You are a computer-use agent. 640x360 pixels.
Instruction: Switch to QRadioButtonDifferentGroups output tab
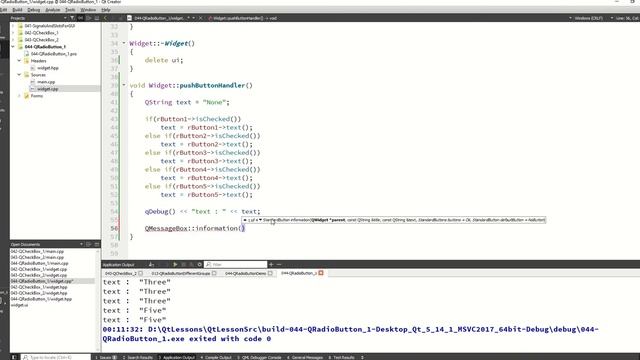pos(180,273)
